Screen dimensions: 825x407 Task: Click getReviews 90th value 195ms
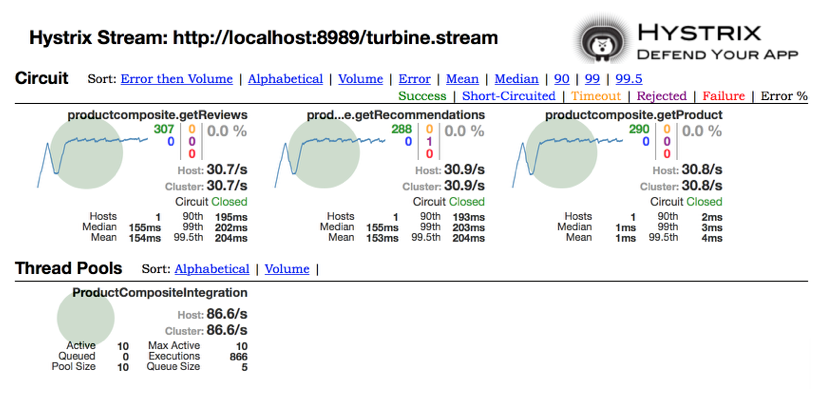tap(231, 218)
